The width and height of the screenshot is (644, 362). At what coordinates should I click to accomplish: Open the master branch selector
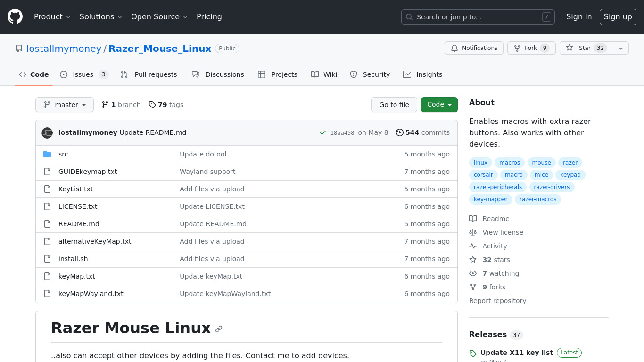click(65, 105)
